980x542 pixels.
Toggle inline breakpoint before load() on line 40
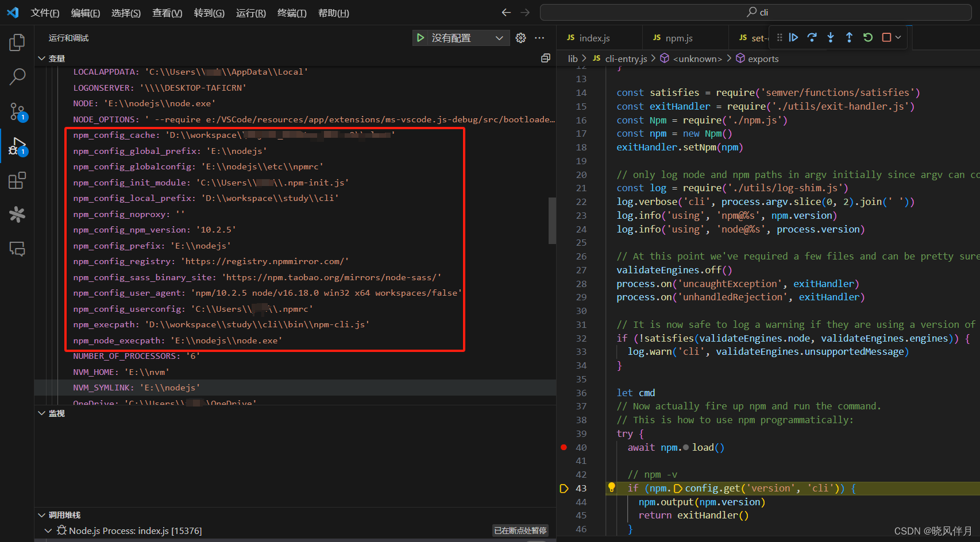tap(686, 447)
